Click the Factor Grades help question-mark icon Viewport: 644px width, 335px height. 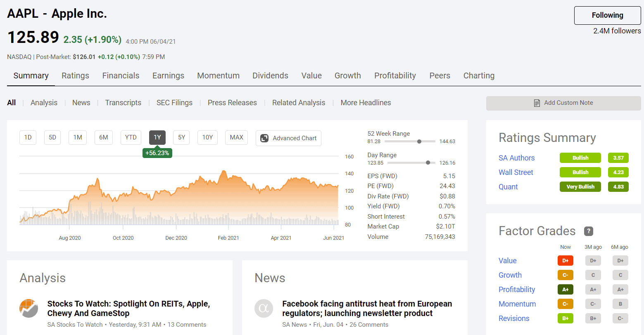(589, 231)
